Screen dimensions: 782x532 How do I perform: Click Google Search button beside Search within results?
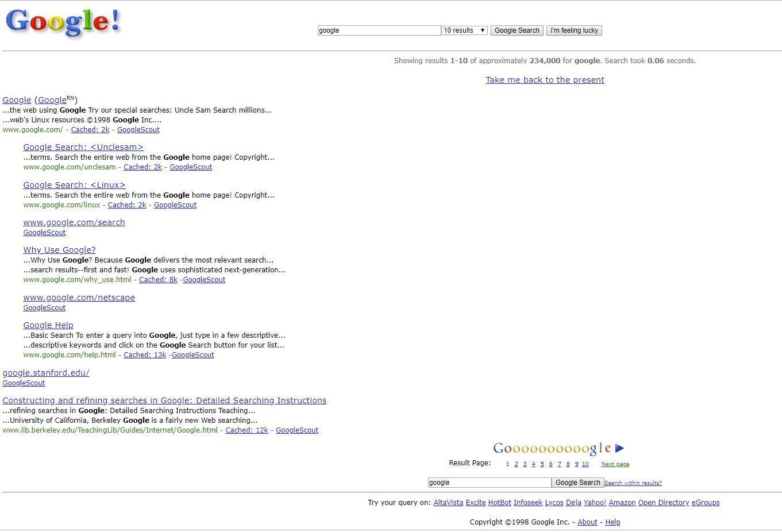click(577, 483)
